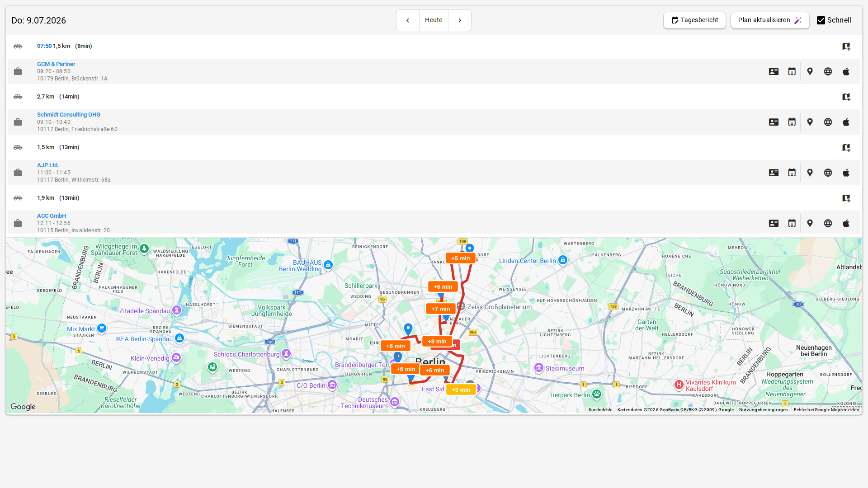
Task: Open Apple icon for AJP Ltd.
Action: pos(846,173)
